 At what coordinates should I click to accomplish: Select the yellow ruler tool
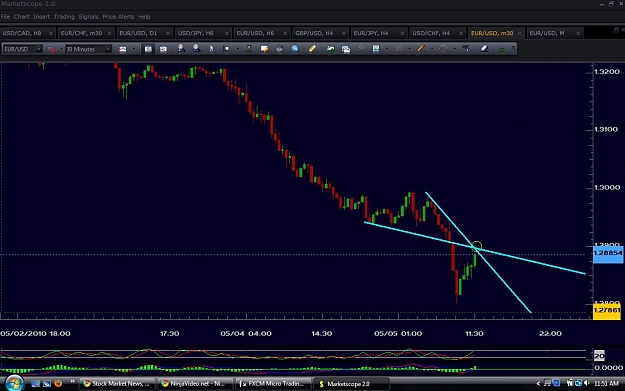point(312,49)
